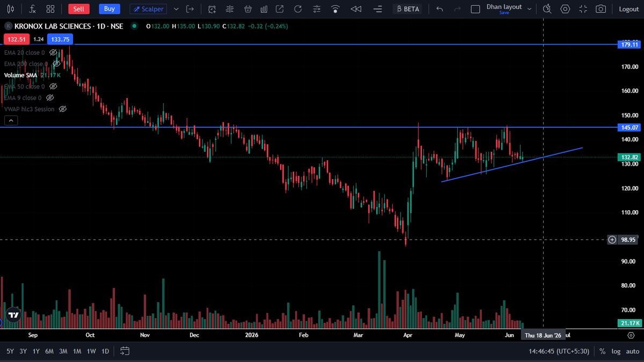Viewport: 644px width, 362px height.
Task: Open the candlestick chart type selector
Action: click(x=11, y=9)
